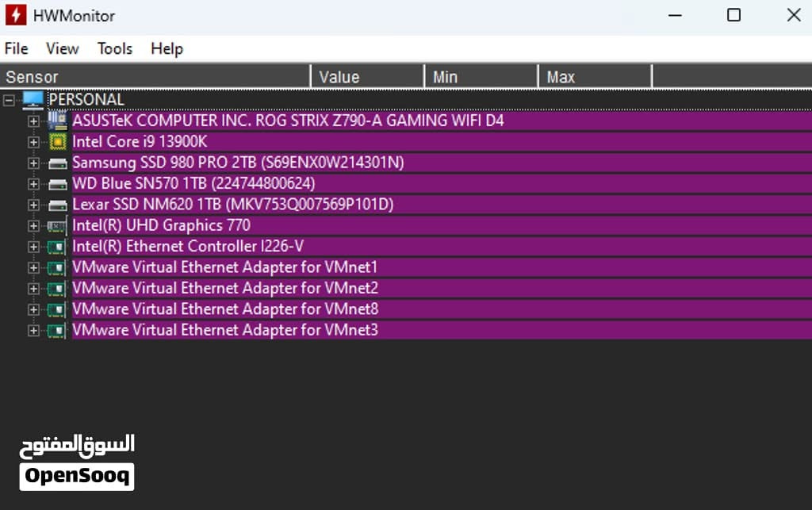Expand the Intel Ethernet Controller I226-V node
Image resolution: width=812 pixels, height=510 pixels.
pos(33,247)
